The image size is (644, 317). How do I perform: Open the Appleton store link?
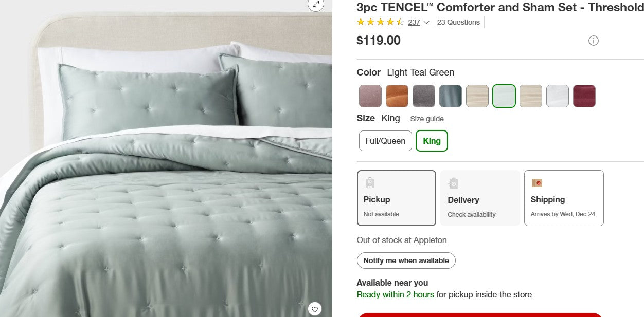point(430,240)
